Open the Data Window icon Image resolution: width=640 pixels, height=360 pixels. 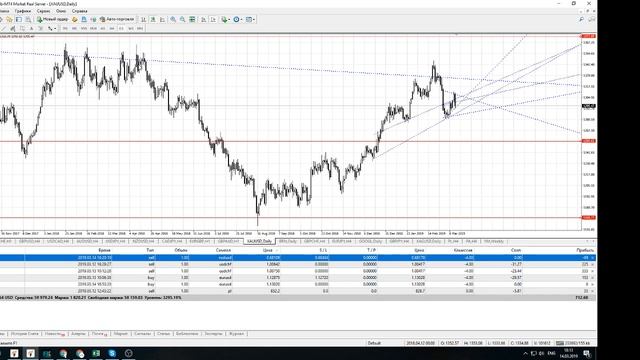(28, 19)
